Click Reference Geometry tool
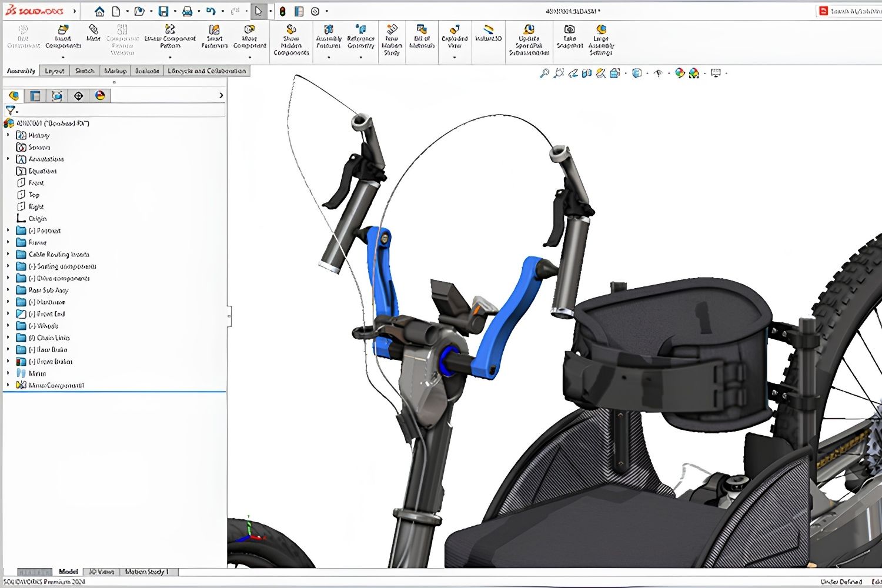The width and height of the screenshot is (882, 588). pyautogui.click(x=361, y=38)
